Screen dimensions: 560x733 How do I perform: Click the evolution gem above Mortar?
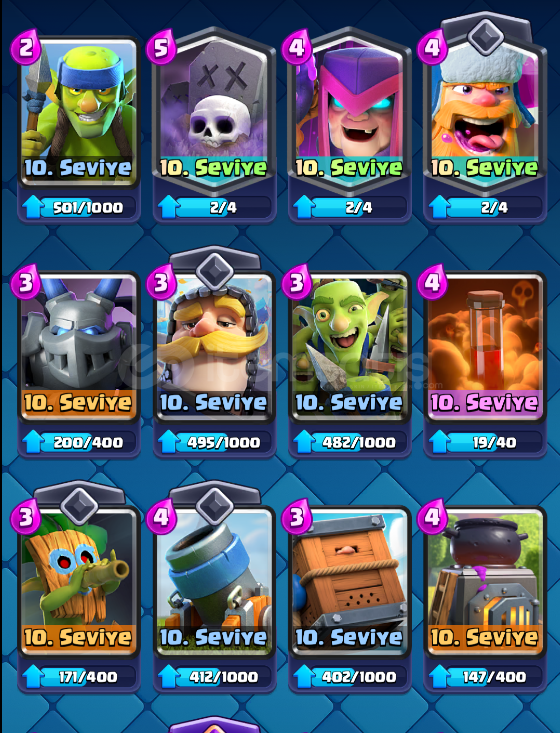click(215, 505)
